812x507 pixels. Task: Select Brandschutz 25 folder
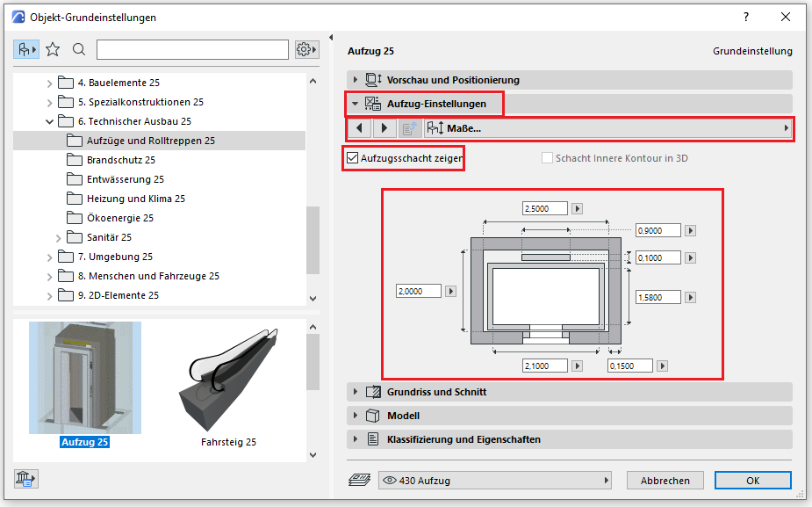[120, 160]
